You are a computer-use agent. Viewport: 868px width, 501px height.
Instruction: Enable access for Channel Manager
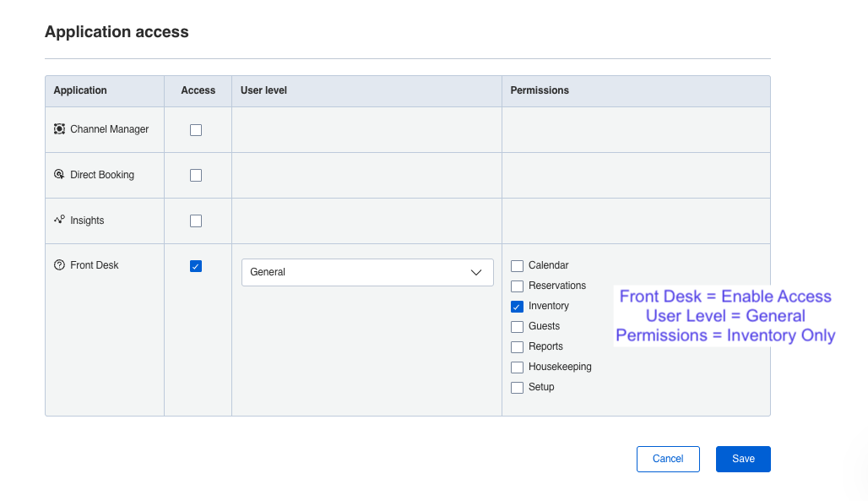click(x=196, y=130)
